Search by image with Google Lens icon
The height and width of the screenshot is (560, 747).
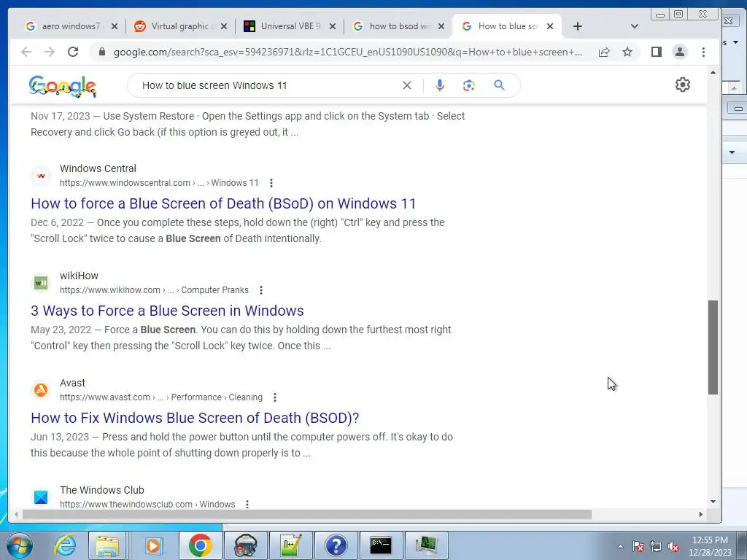[469, 85]
